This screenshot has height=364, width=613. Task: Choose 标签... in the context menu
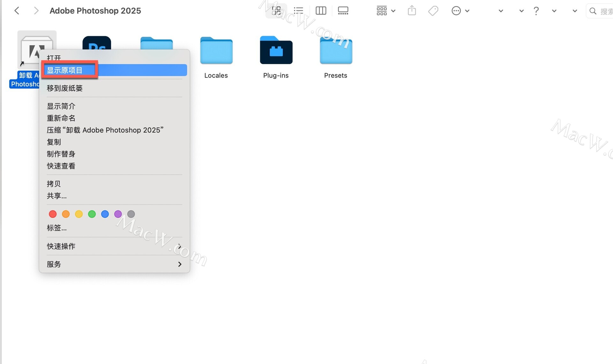(x=114, y=228)
